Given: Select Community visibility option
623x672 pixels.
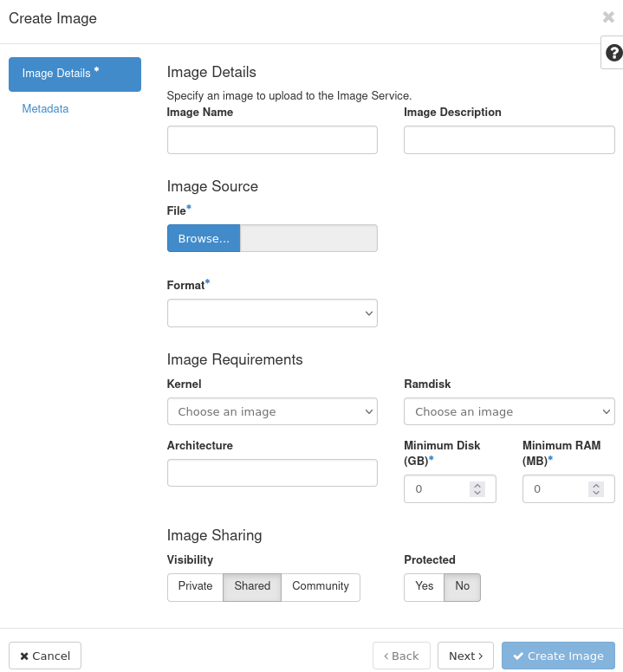Looking at the screenshot, I should (320, 586).
